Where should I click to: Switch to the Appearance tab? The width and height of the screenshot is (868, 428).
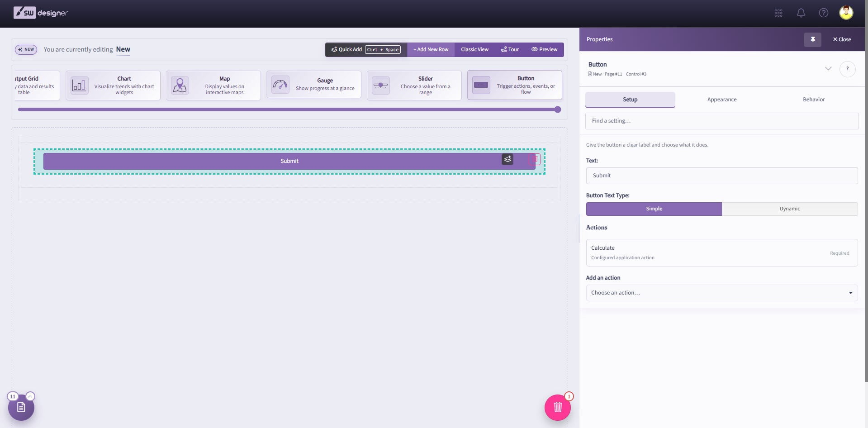pyautogui.click(x=722, y=100)
